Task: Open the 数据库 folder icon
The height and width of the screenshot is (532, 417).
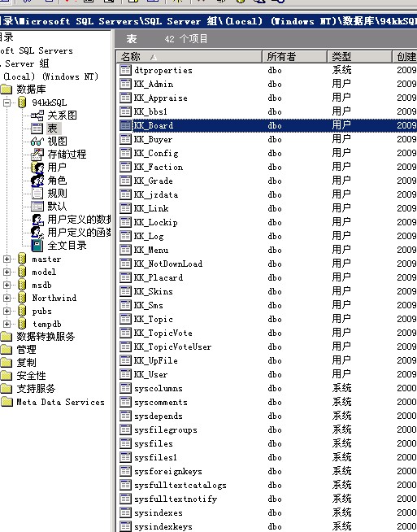Action: [7, 89]
